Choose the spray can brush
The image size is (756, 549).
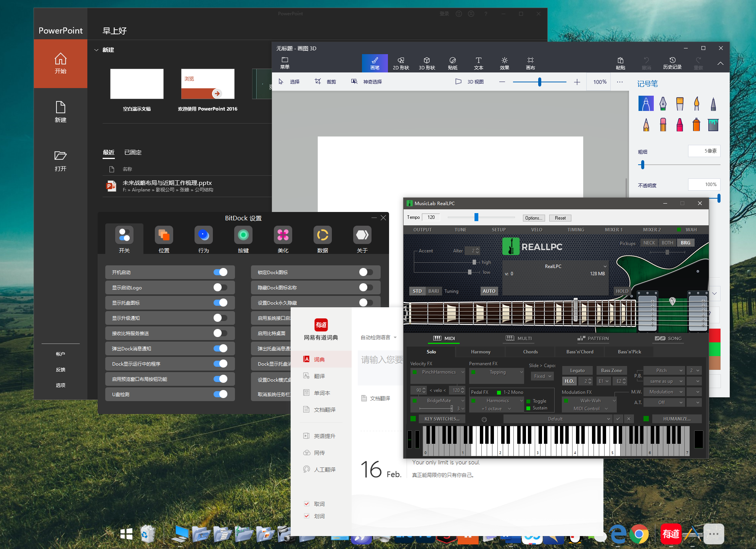point(696,125)
